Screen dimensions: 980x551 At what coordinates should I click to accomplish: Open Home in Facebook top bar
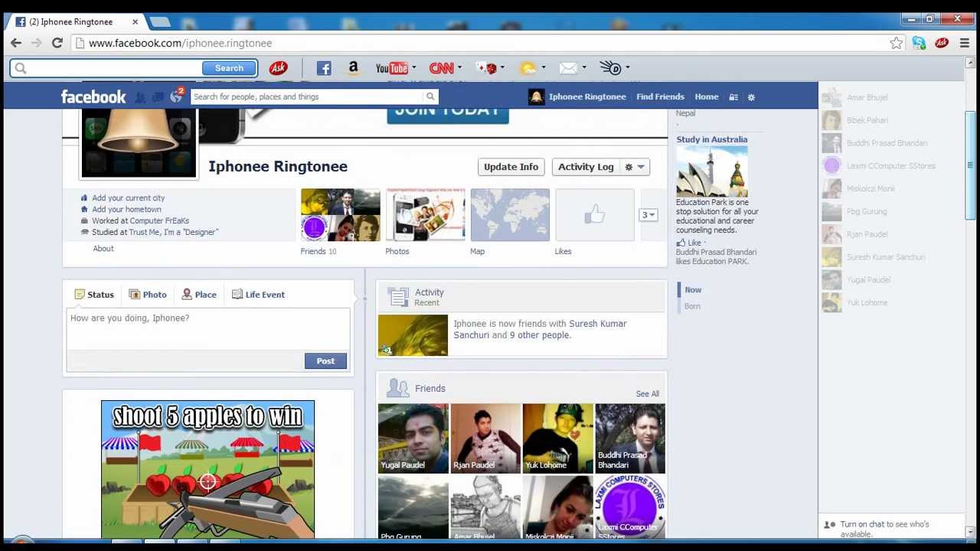click(707, 97)
